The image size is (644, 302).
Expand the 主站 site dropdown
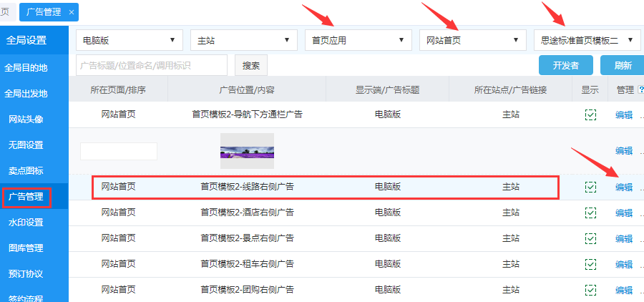pos(243,40)
